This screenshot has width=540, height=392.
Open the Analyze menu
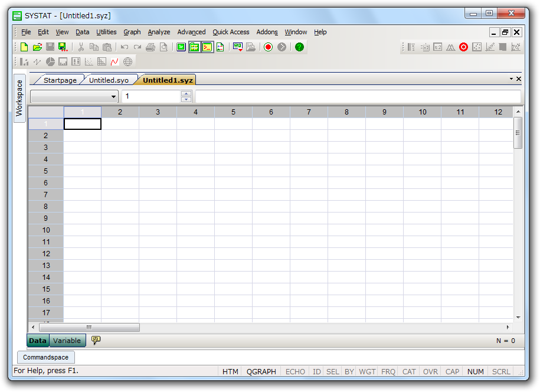159,32
